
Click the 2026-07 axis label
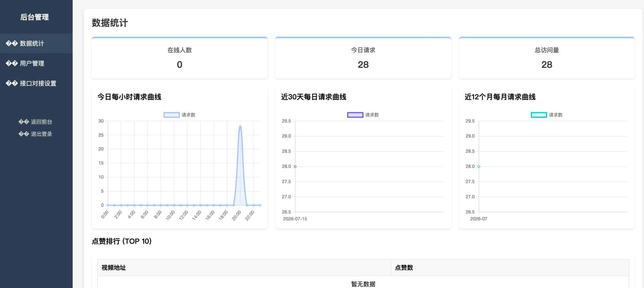click(479, 219)
